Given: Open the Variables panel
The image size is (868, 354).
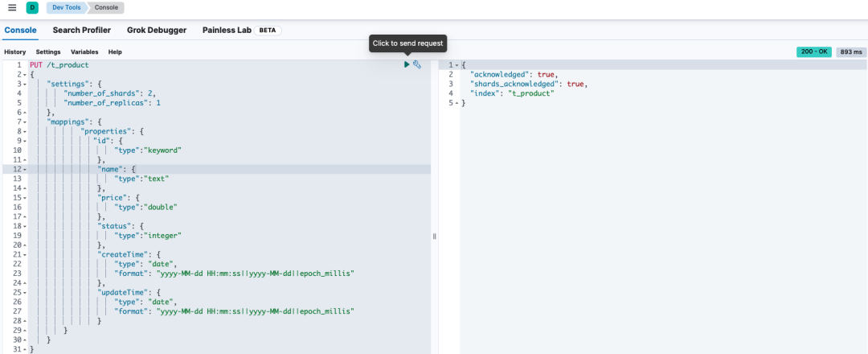Looking at the screenshot, I should point(84,51).
